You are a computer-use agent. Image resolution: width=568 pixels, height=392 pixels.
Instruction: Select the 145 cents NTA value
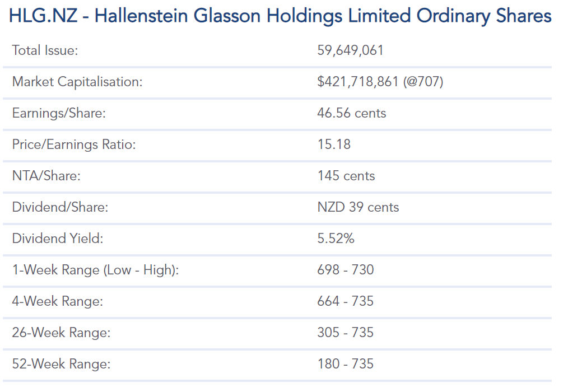[346, 176]
